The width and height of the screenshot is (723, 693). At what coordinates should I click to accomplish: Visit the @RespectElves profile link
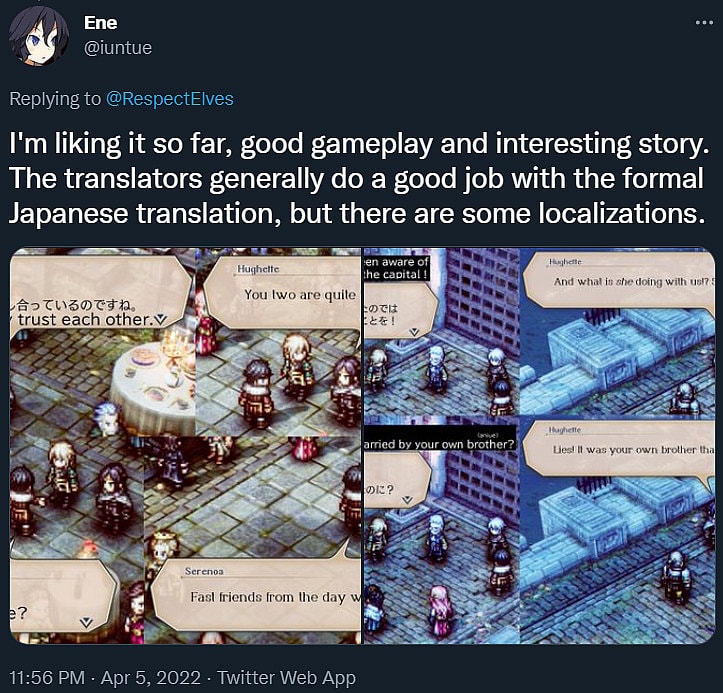170,99
